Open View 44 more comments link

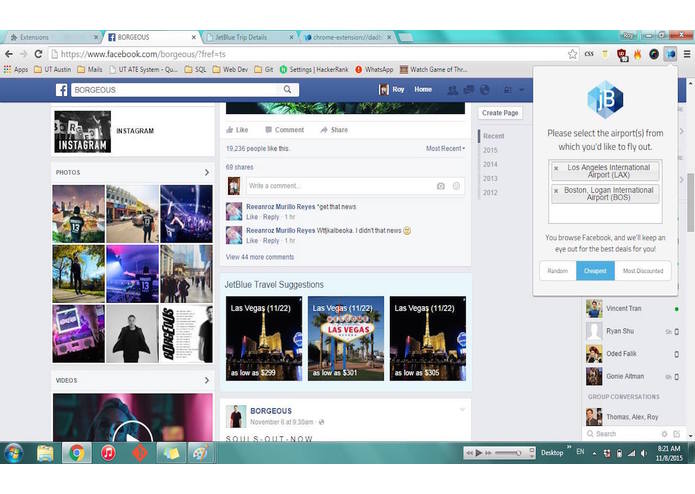[x=260, y=257]
